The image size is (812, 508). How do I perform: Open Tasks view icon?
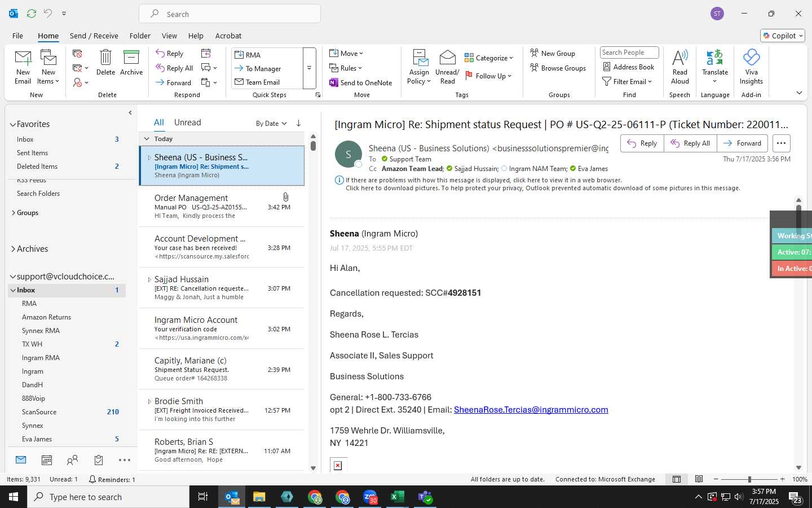pyautogui.click(x=99, y=460)
